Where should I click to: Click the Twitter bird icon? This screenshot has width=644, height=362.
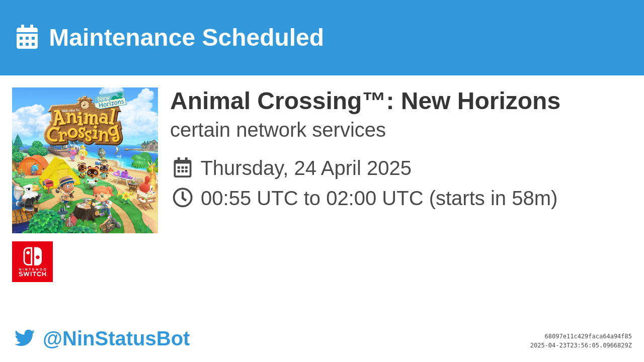(x=25, y=338)
